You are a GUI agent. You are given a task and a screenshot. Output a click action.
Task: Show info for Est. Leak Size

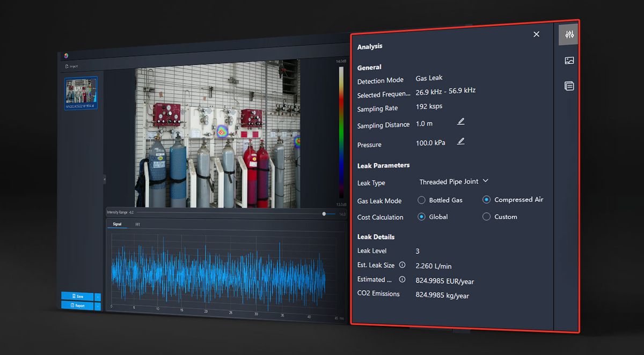[402, 265]
